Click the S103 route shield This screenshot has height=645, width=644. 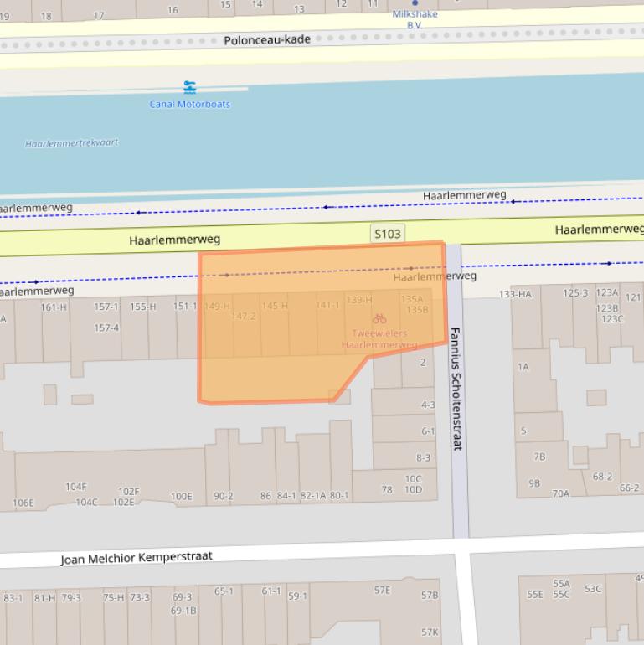point(387,234)
